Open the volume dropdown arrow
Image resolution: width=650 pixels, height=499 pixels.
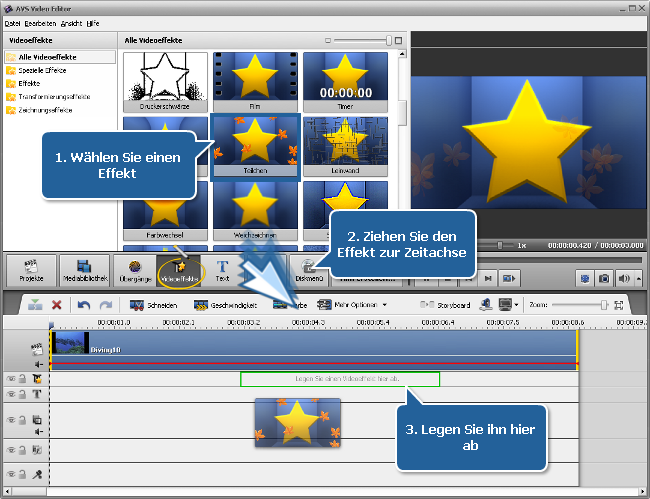click(x=639, y=277)
